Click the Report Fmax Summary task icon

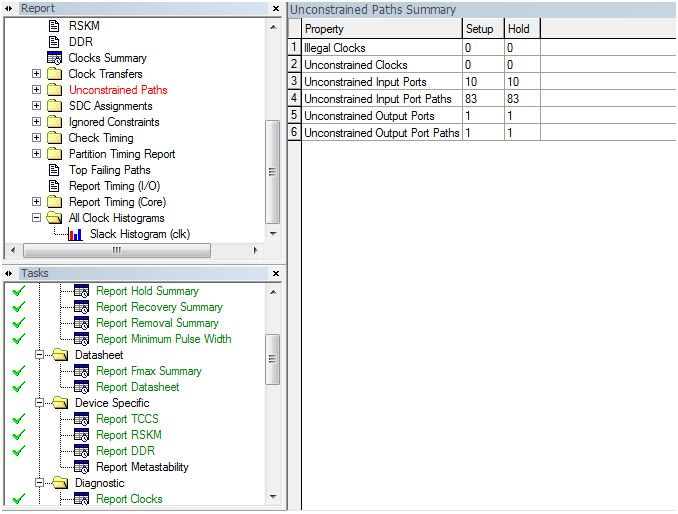point(81,371)
